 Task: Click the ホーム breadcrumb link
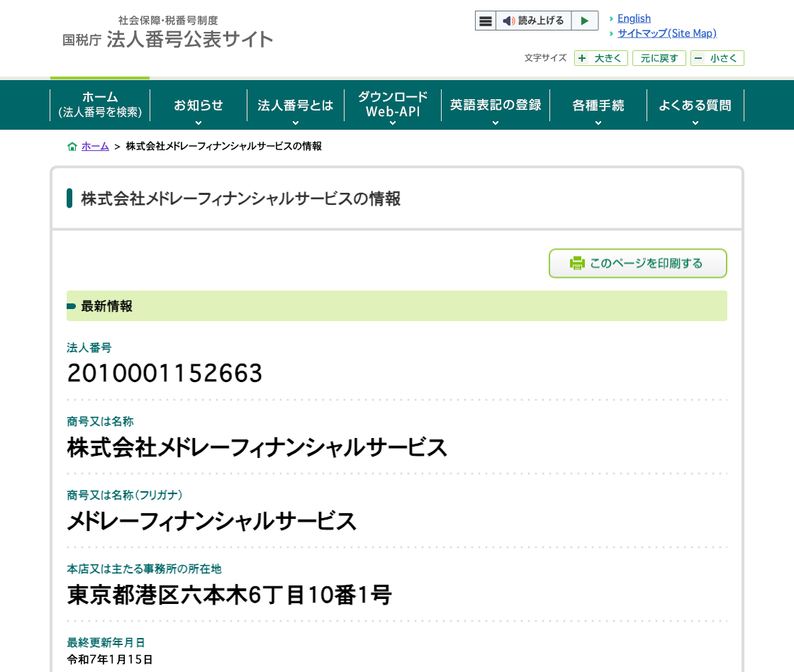click(95, 146)
